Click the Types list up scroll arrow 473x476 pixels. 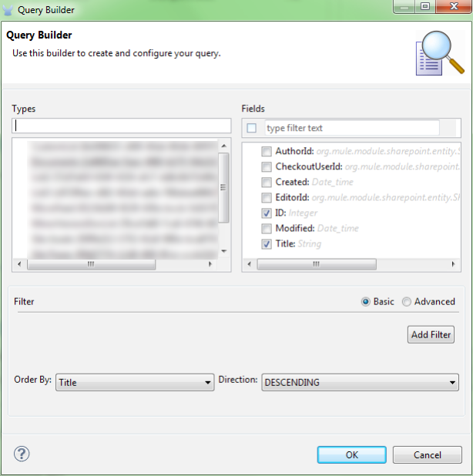click(223, 146)
